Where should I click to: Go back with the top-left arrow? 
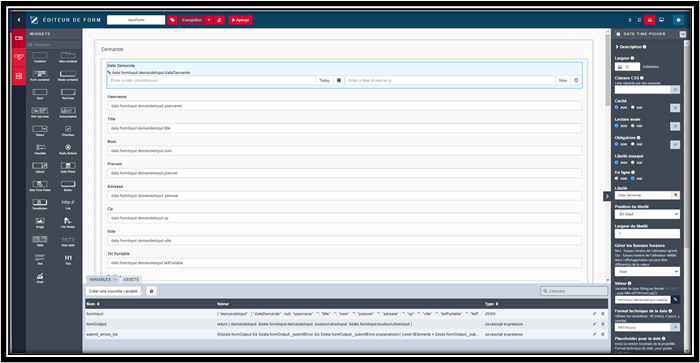pyautogui.click(x=19, y=20)
